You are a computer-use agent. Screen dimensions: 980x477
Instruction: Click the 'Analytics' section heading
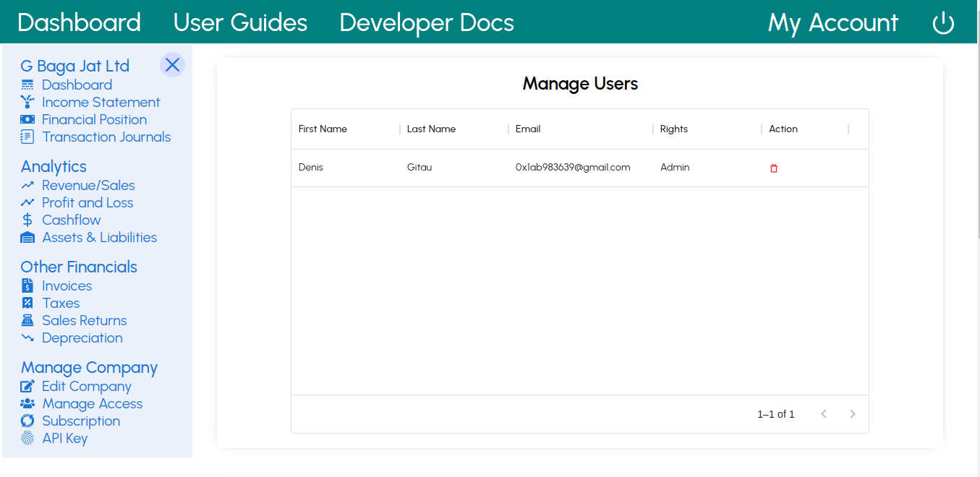[x=54, y=166]
